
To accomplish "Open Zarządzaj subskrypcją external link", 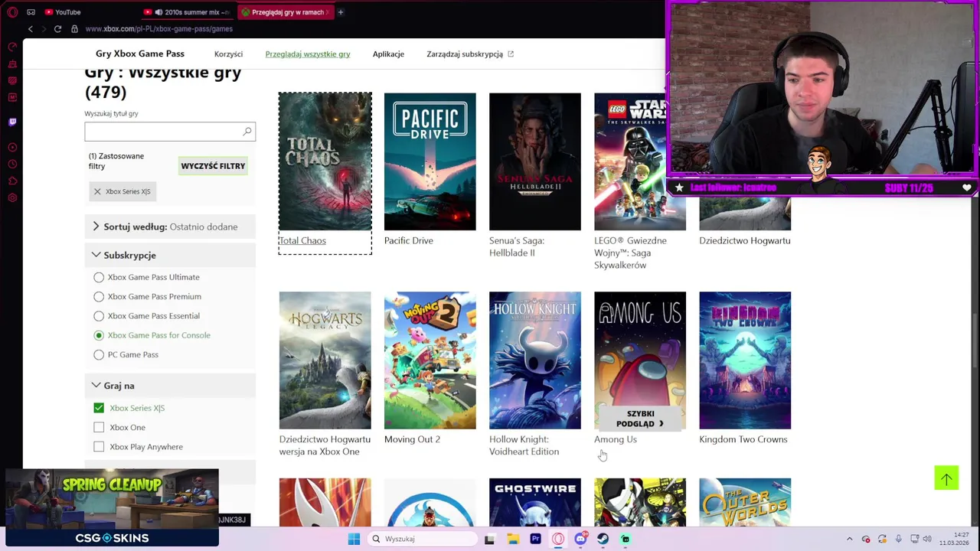I will (x=470, y=54).
